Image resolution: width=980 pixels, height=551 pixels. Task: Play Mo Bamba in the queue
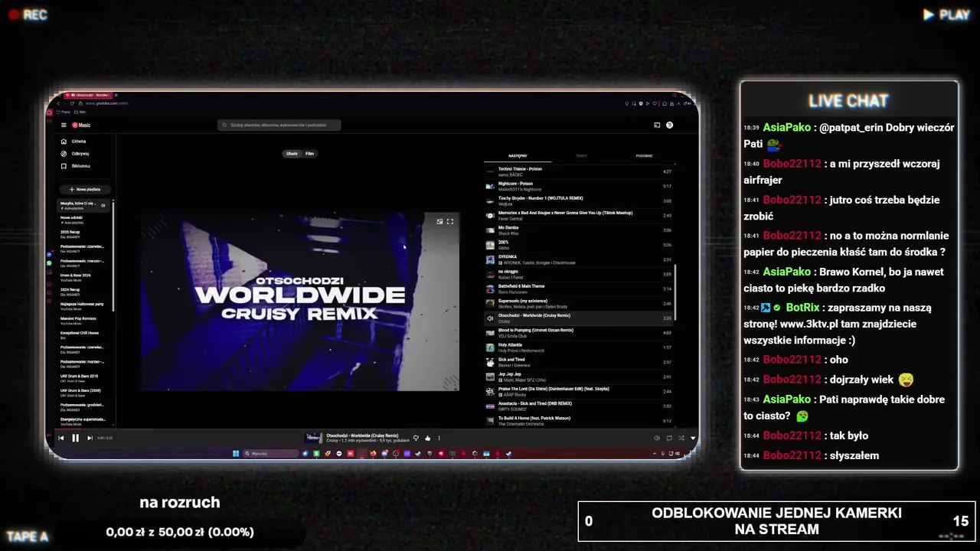580,230
